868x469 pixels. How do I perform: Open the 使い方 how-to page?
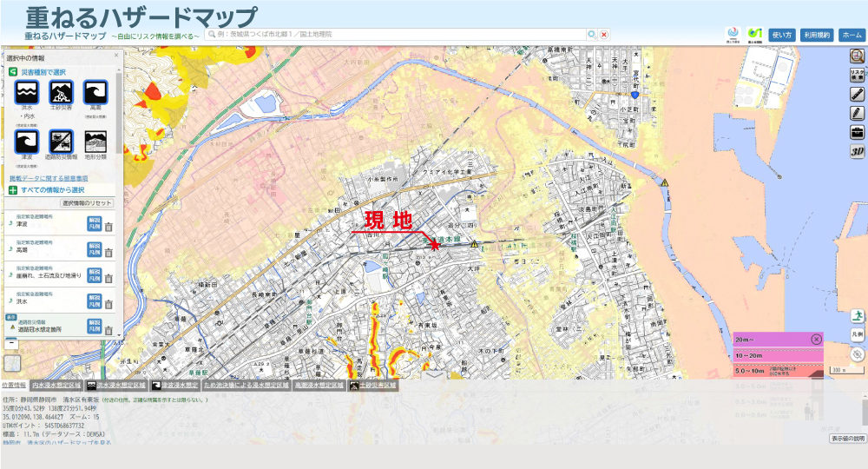(782, 35)
